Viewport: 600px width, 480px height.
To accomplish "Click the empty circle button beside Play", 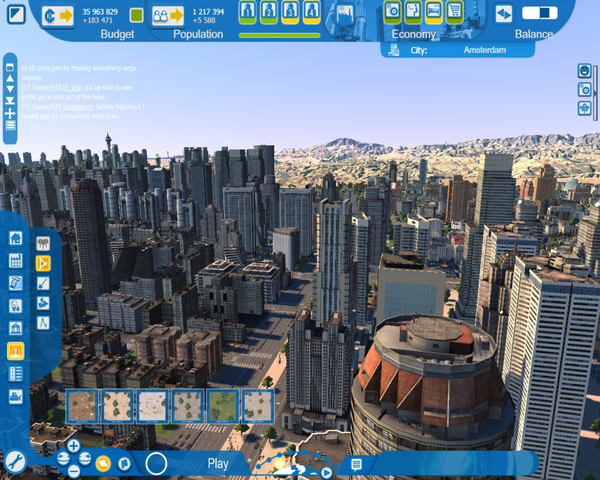I will [156, 464].
